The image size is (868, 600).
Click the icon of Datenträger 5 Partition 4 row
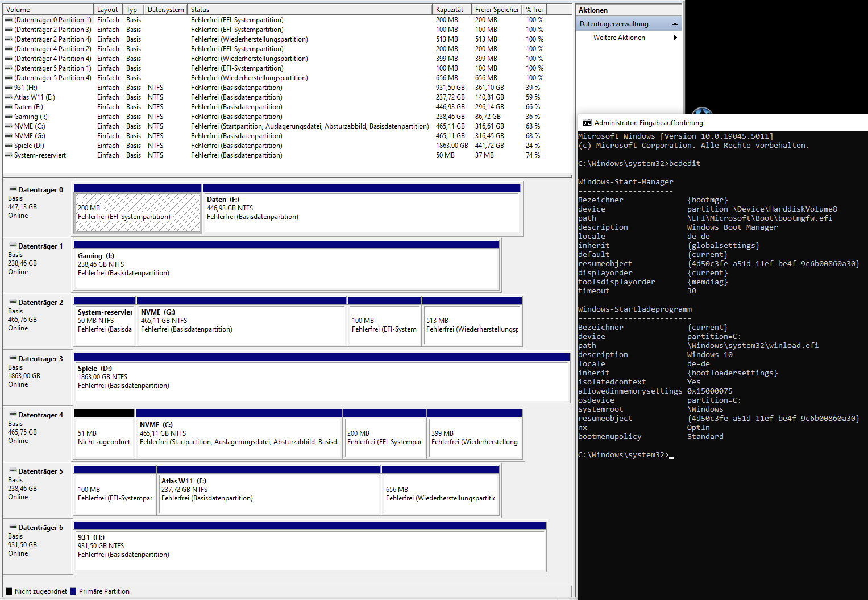(x=9, y=78)
